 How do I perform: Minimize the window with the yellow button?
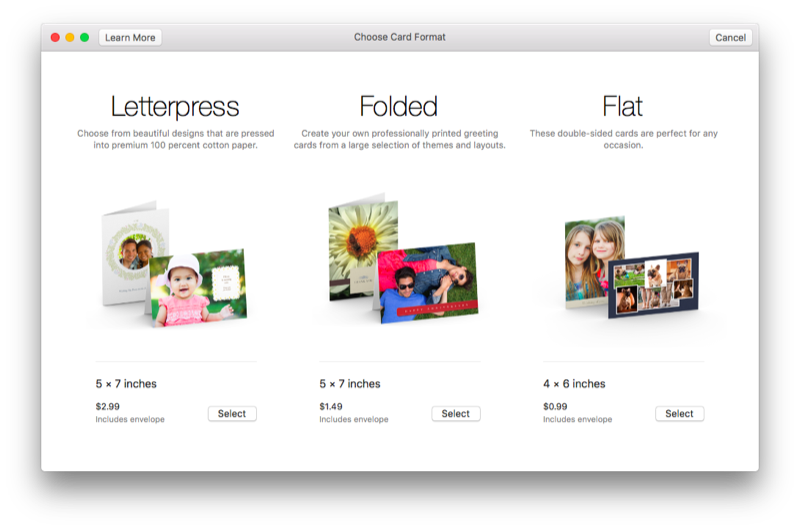coord(70,38)
